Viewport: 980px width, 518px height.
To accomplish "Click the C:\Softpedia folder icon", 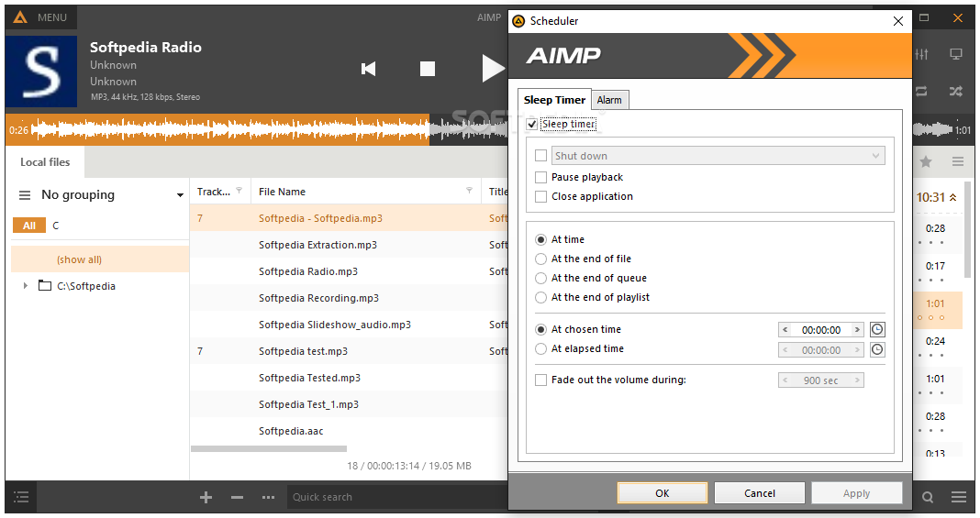I will click(45, 286).
